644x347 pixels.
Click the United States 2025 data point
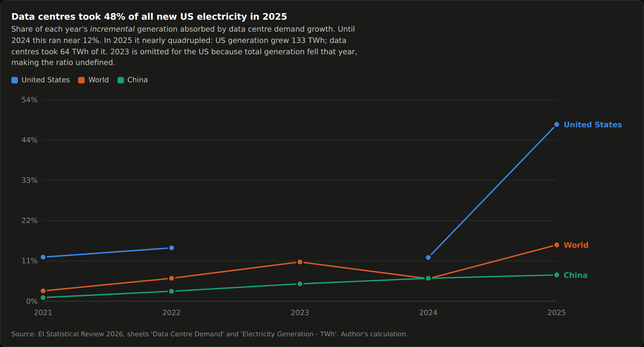click(x=557, y=125)
